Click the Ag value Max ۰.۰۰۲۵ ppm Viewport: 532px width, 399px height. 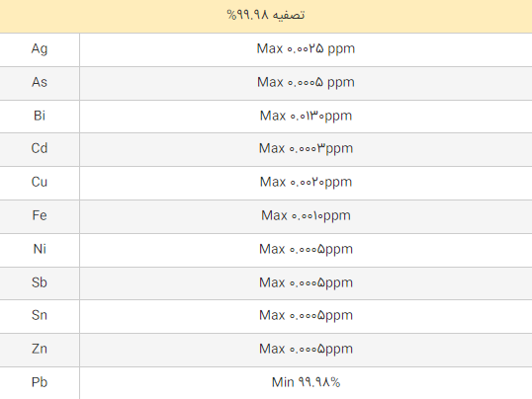[x=306, y=49]
